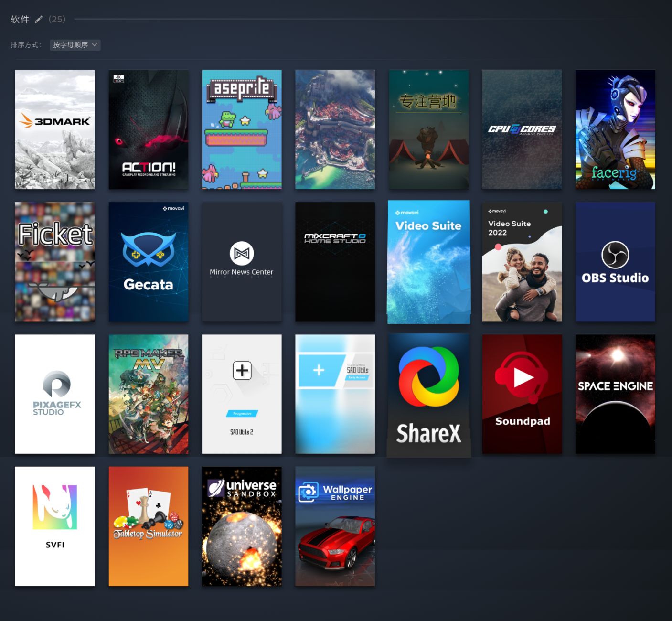Open the Gecata by Movavi cover
The width and height of the screenshot is (672, 621).
149,262
